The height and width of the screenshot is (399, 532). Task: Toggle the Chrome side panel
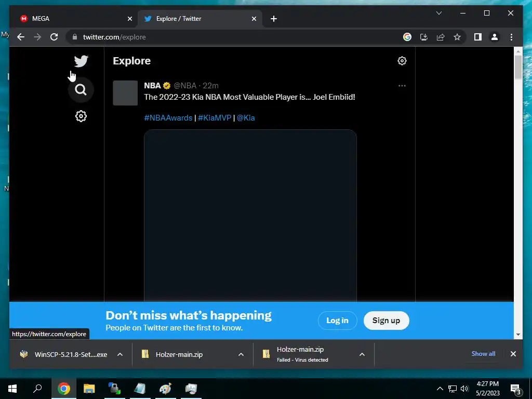[478, 37]
